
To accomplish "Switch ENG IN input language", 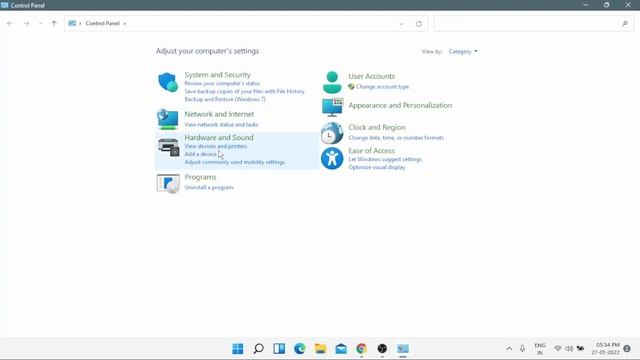I will [540, 349].
